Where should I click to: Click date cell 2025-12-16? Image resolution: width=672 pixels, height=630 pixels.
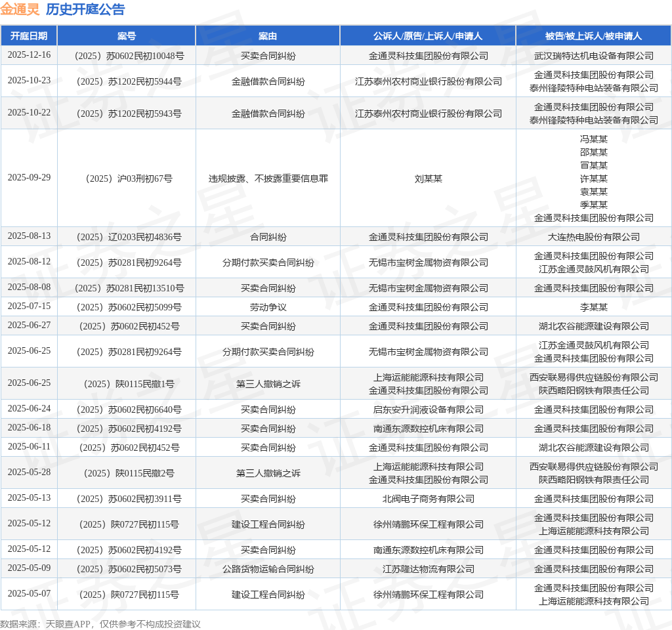[x=29, y=55]
